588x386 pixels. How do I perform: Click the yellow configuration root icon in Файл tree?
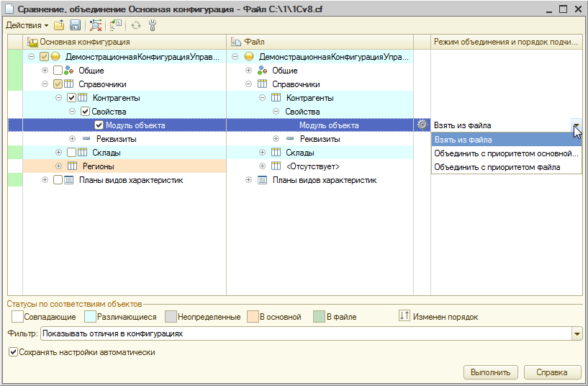coord(249,57)
